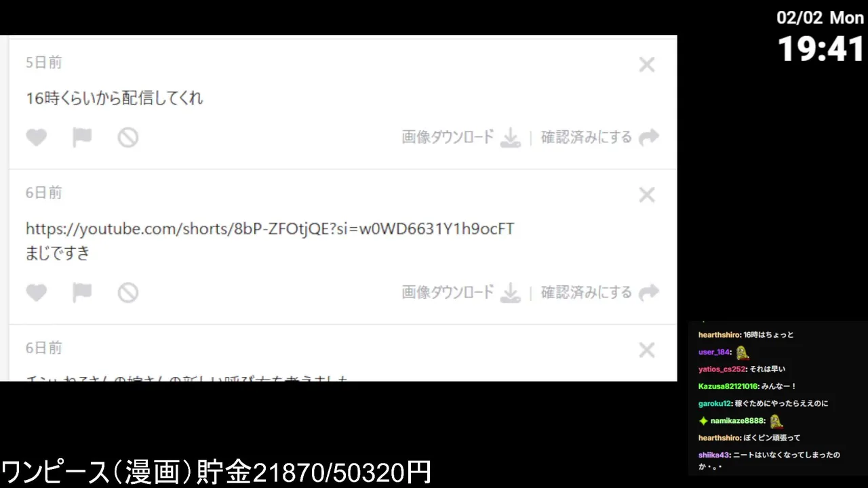Mark the 5日前 message as 確認済みにする
The height and width of the screenshot is (488, 868).
click(x=587, y=137)
